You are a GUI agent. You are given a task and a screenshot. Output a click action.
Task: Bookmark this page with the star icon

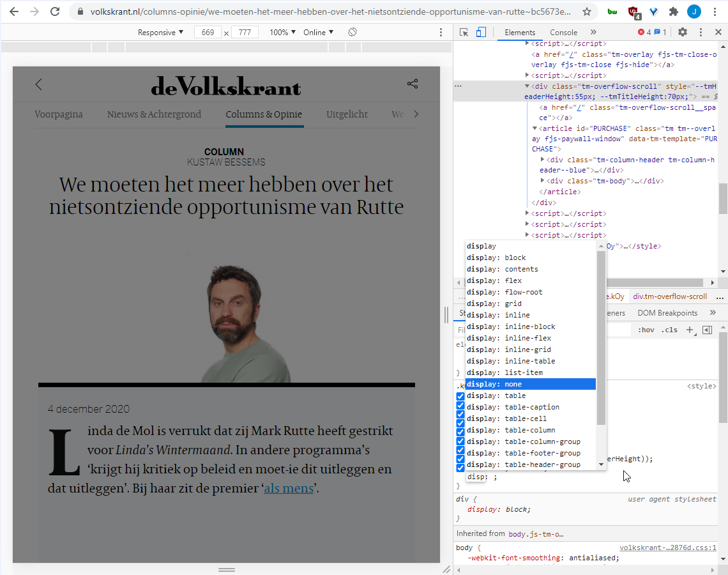(587, 11)
